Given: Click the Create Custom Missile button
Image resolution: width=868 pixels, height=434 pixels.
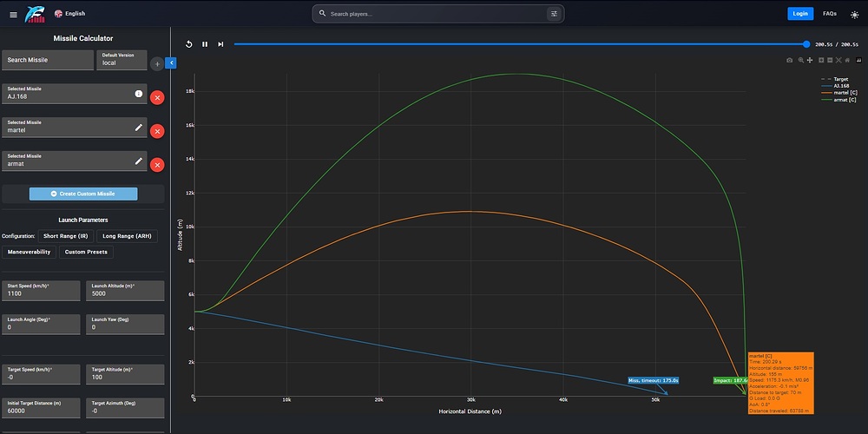Looking at the screenshot, I should click(83, 194).
